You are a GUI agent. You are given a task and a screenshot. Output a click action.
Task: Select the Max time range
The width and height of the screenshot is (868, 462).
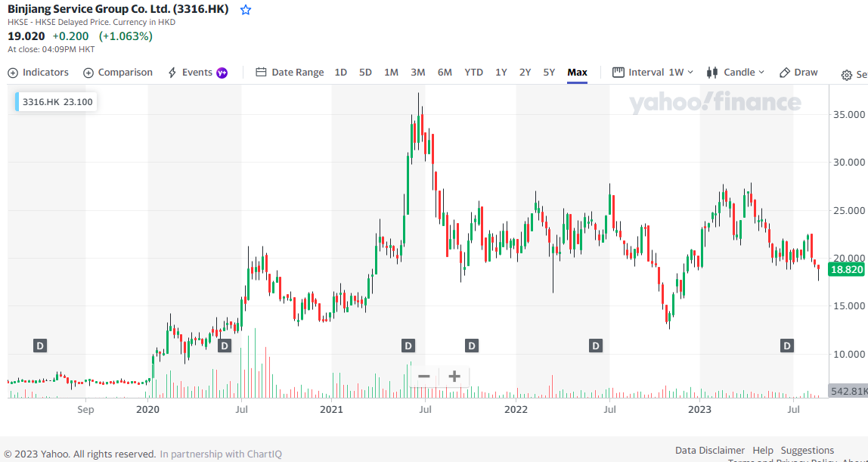[578, 73]
